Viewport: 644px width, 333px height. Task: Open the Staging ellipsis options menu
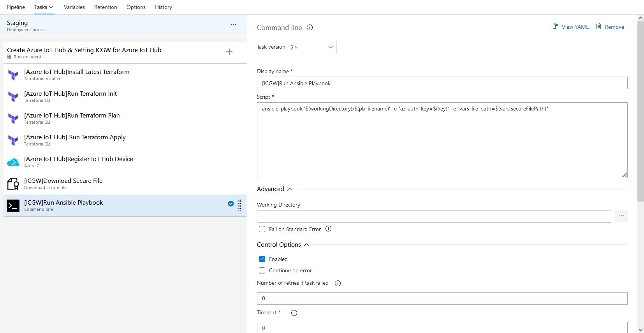[x=233, y=25]
